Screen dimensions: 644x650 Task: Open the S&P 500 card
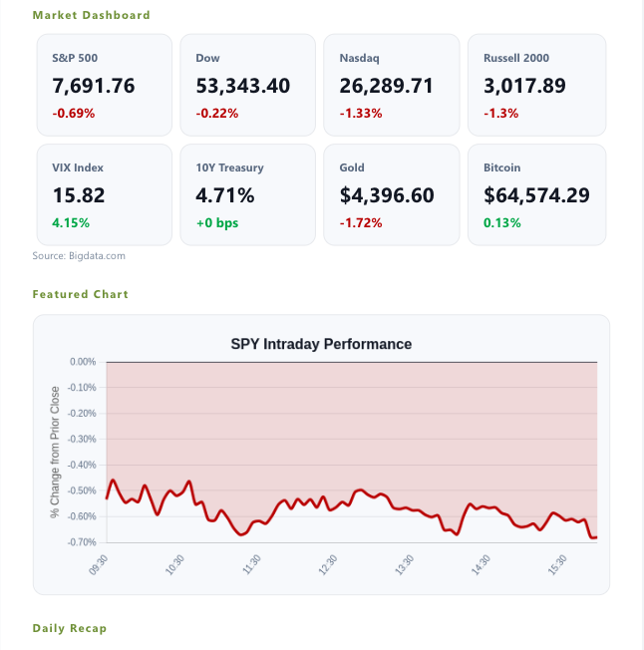[x=105, y=85]
